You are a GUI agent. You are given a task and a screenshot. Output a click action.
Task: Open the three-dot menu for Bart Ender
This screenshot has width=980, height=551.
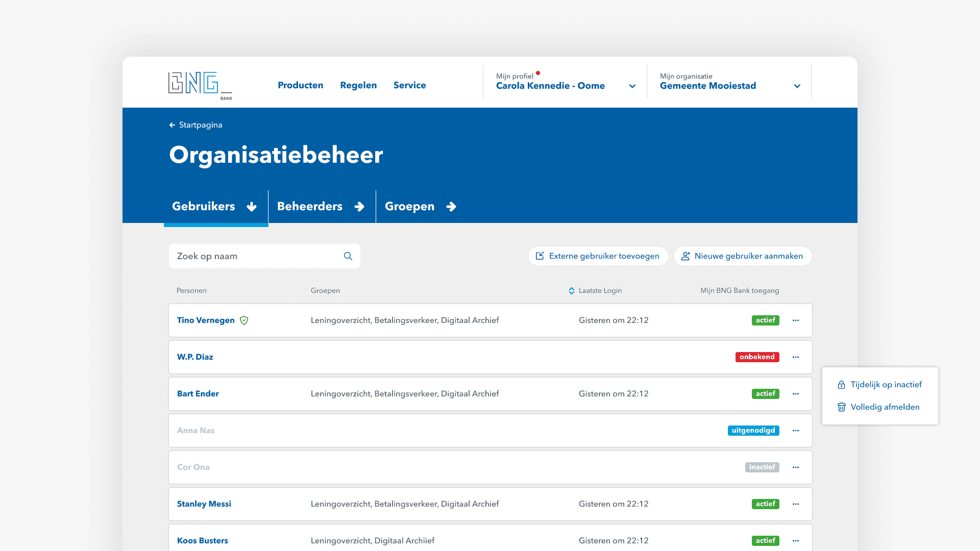coord(796,394)
